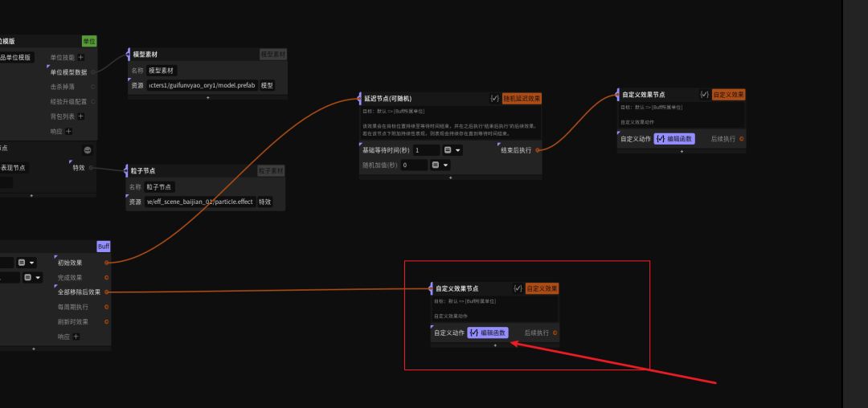This screenshot has height=408, width=868.
Task: Click the 基础等待时间(秒) value field showing 1
Action: [x=426, y=150]
